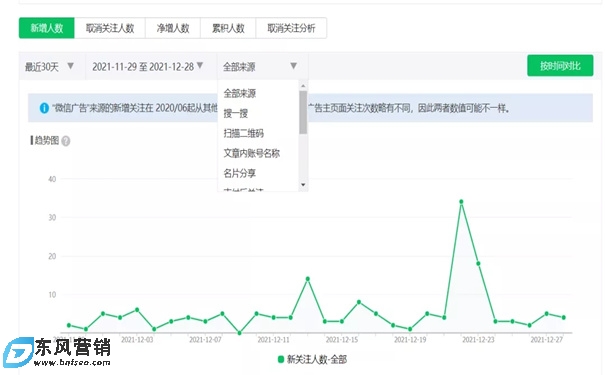This screenshot has width=605, height=375.
Task: Switch to the 累积人数 tab
Action: coord(228,28)
